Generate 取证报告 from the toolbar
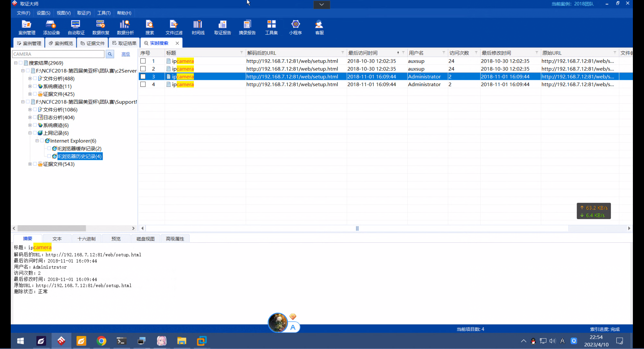644x349 pixels. click(223, 27)
